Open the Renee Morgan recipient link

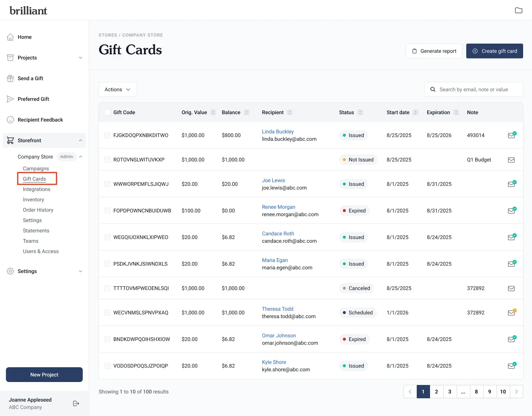(278, 207)
